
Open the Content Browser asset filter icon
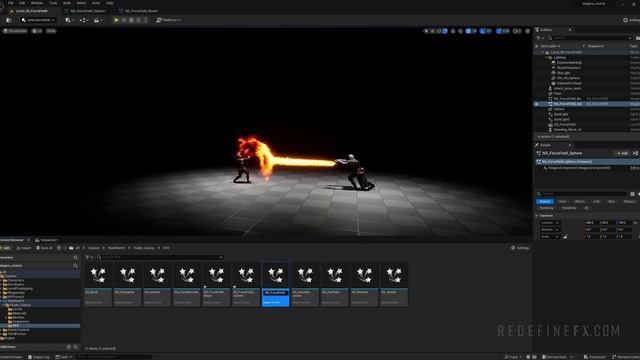click(x=89, y=258)
